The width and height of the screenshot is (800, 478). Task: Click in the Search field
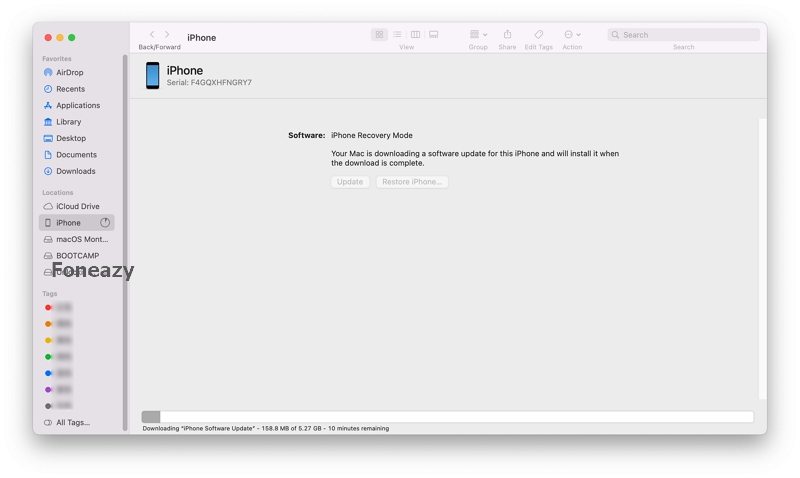[x=683, y=35]
